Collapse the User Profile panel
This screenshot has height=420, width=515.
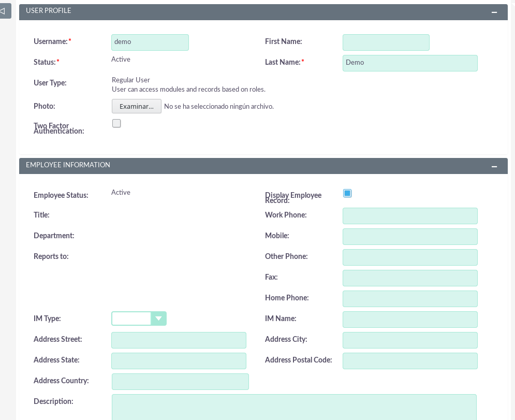(x=494, y=12)
